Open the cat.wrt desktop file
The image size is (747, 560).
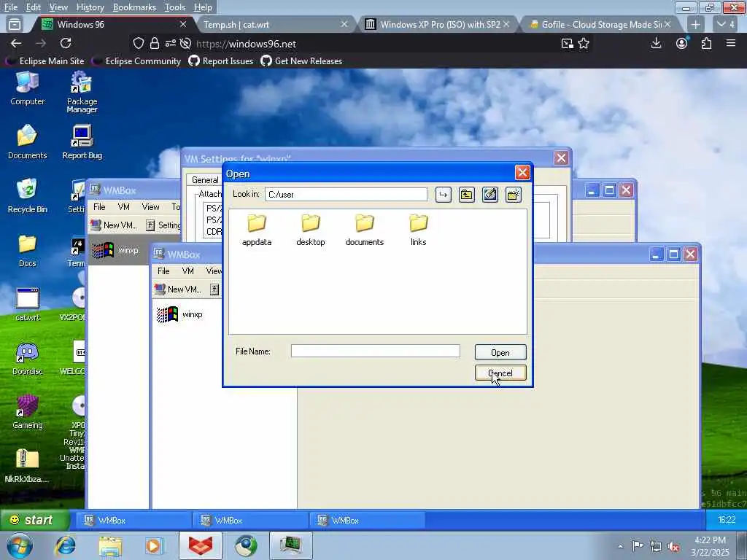(x=27, y=304)
